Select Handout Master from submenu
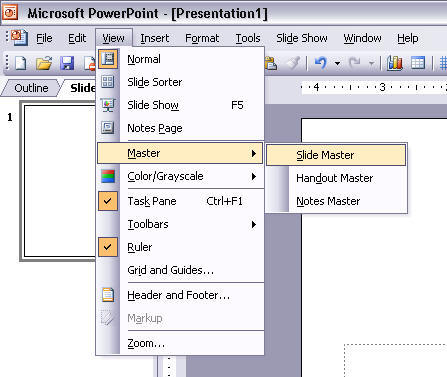Screen dimensions: 447x377 click(x=336, y=178)
